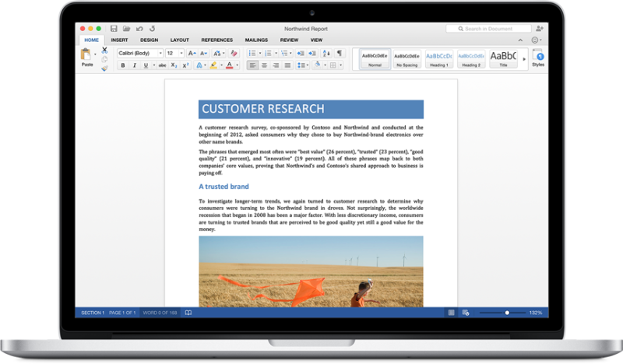Toggle Italic formatting
Image resolution: width=623 pixels, height=364 pixels.
click(134, 65)
